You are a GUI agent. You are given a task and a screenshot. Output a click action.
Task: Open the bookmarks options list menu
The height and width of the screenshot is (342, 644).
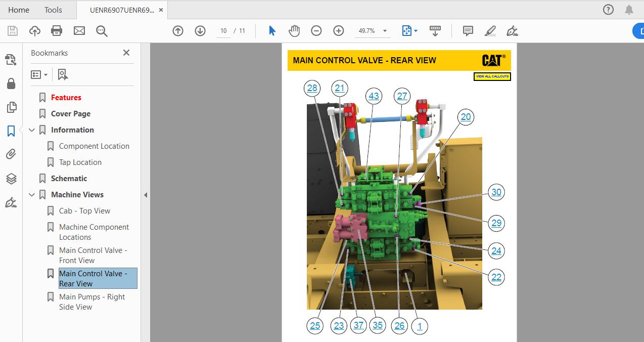[x=39, y=74]
